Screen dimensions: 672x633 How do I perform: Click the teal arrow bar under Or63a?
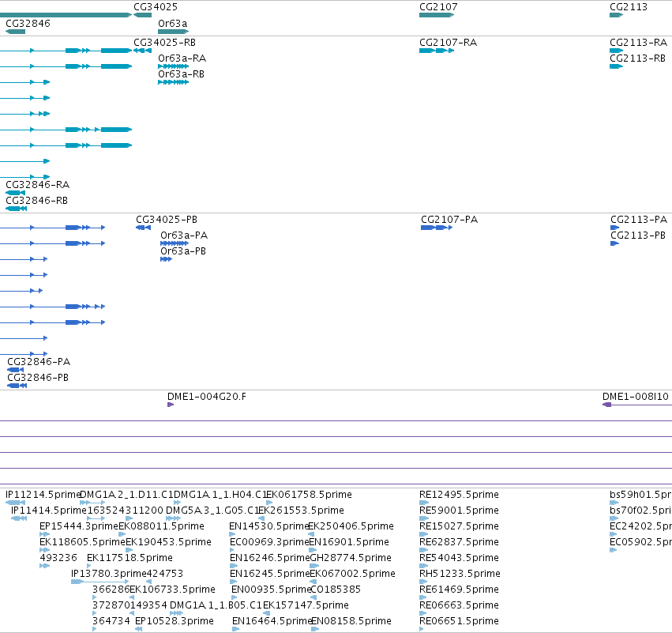[x=174, y=32]
